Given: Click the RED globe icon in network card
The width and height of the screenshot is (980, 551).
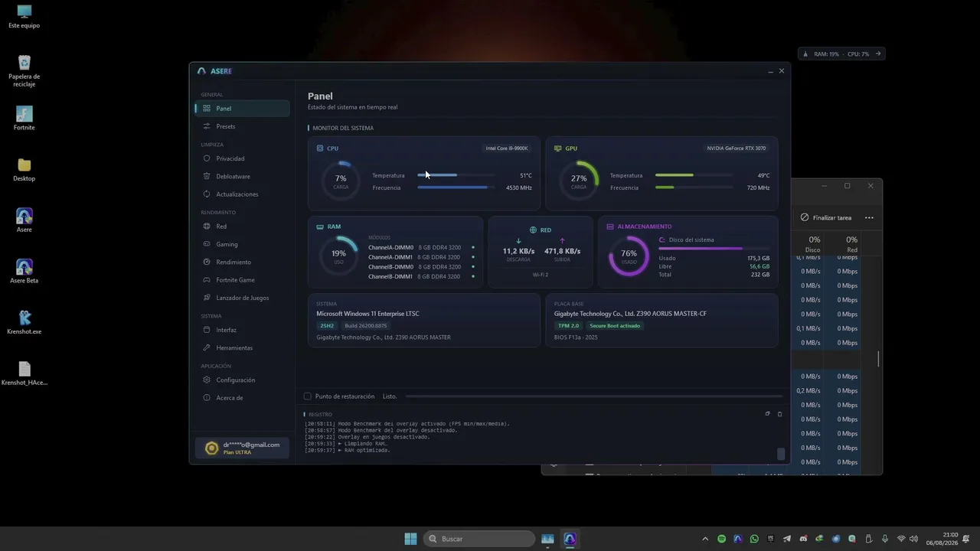Looking at the screenshot, I should click(533, 230).
